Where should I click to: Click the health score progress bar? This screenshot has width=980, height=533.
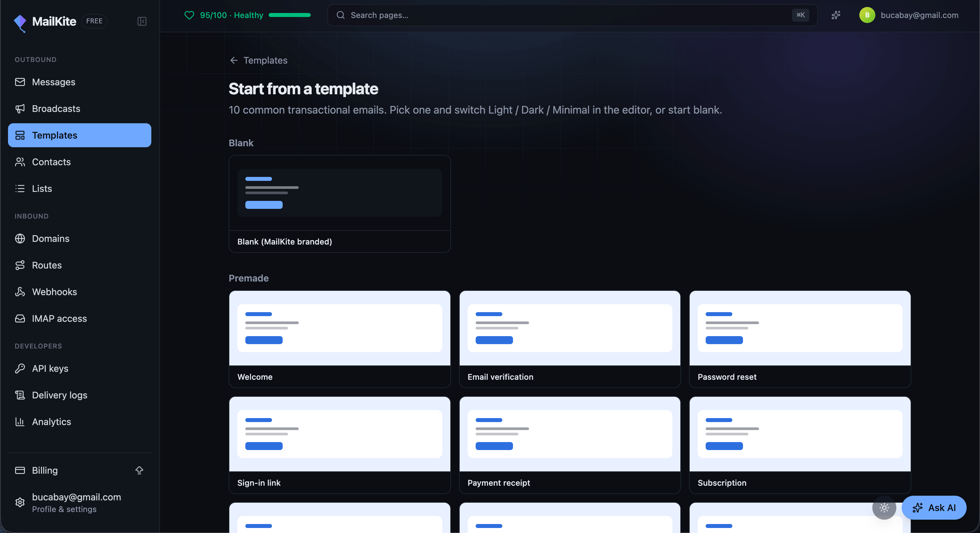pos(290,15)
